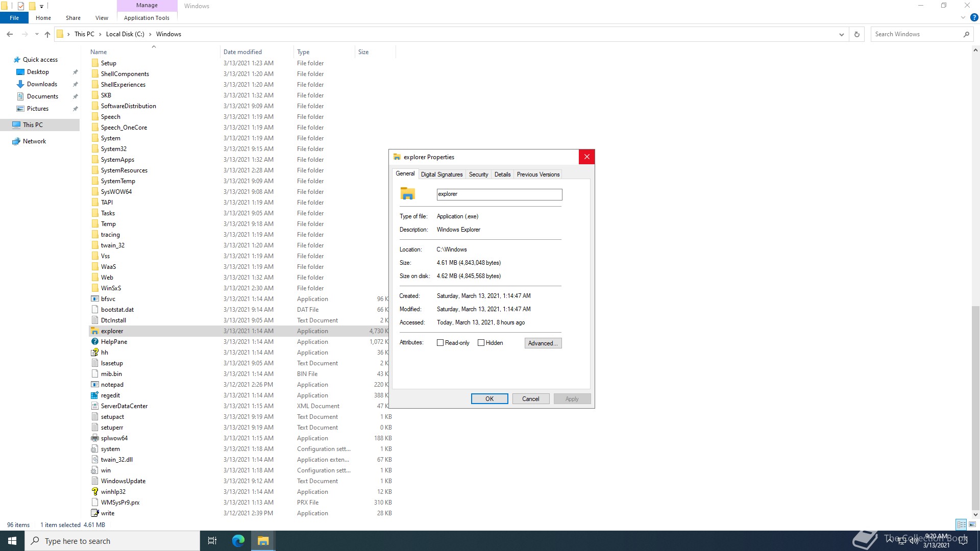
Task: Open Documents in Quick access
Action: click(42, 96)
